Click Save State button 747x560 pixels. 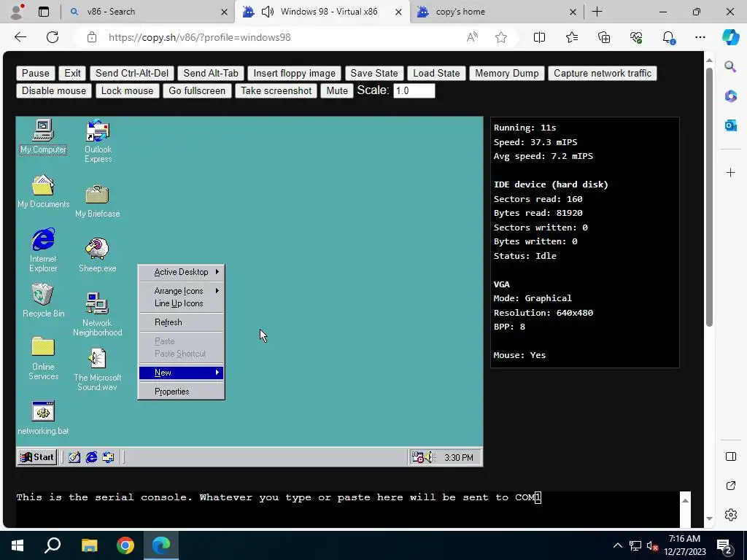374,74
